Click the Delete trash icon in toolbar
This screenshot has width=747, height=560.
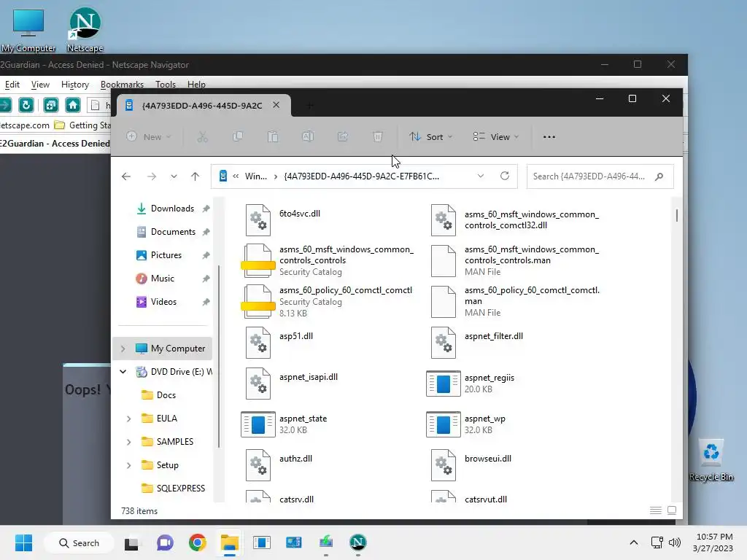(378, 137)
